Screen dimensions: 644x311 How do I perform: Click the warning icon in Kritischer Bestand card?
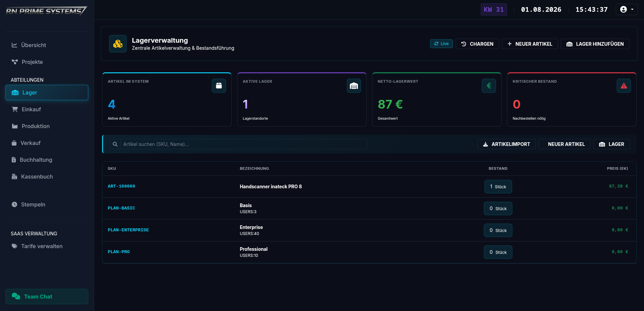[x=624, y=86]
